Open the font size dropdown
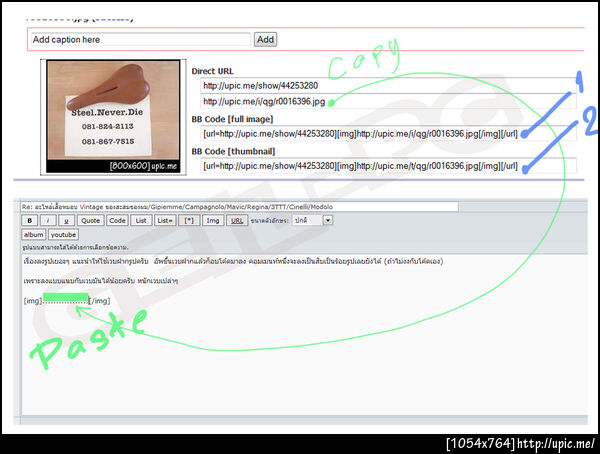This screenshot has width=600, height=454. (x=313, y=220)
